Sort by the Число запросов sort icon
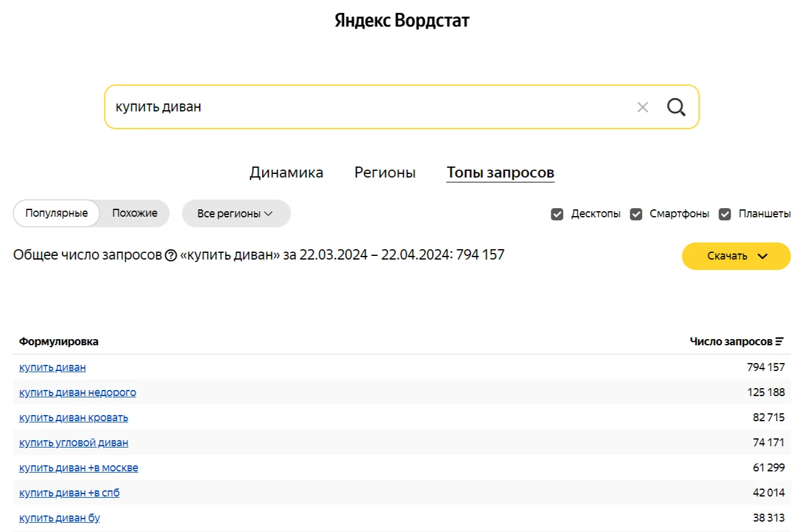Image resolution: width=803 pixels, height=532 pixels. pos(780,342)
